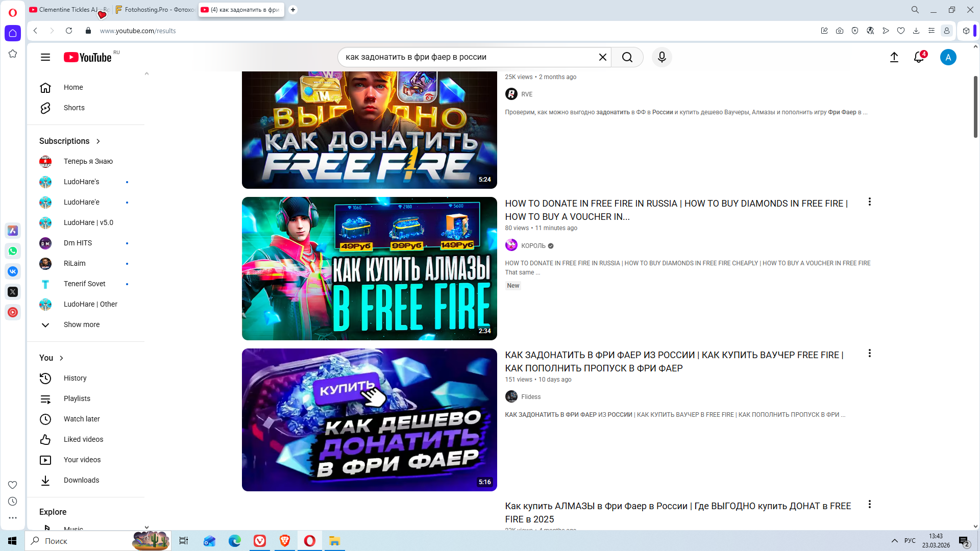Clear the search query with X
Viewport: 980px width, 551px height.
tap(603, 57)
